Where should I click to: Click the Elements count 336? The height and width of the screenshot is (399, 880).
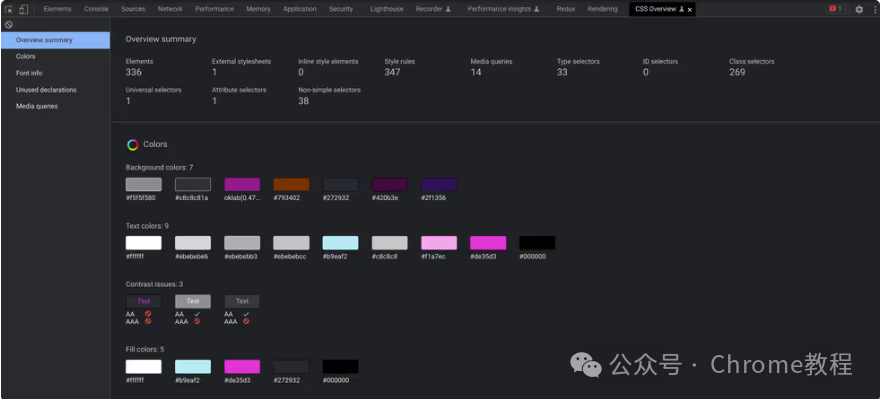point(134,72)
